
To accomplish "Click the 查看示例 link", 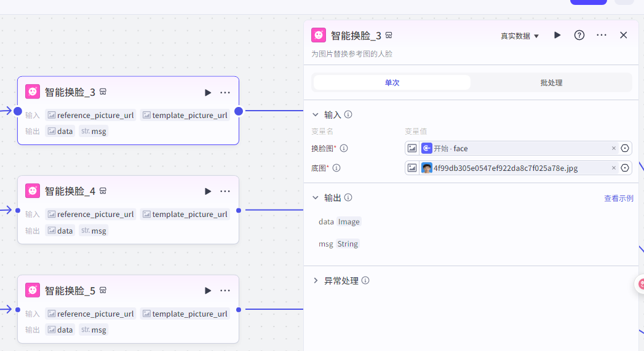I will pyautogui.click(x=618, y=198).
